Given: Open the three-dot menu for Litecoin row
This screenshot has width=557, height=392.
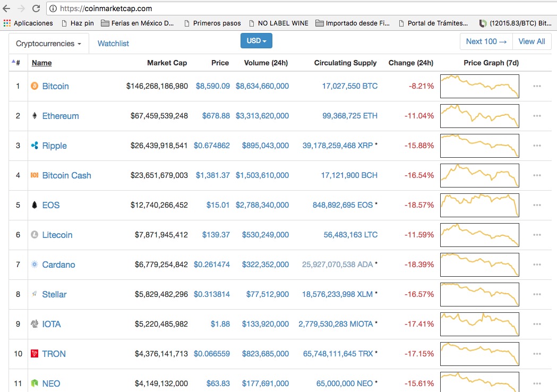Looking at the screenshot, I should (x=537, y=235).
